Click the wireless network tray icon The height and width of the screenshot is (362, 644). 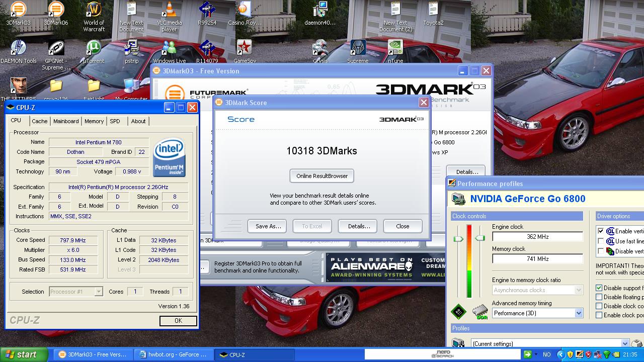[x=607, y=354]
